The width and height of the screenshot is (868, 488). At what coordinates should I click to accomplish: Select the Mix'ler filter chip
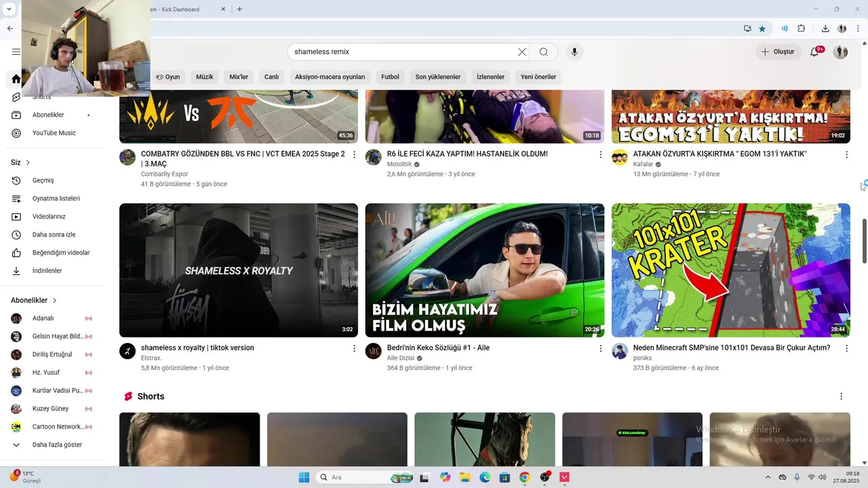[x=239, y=77]
